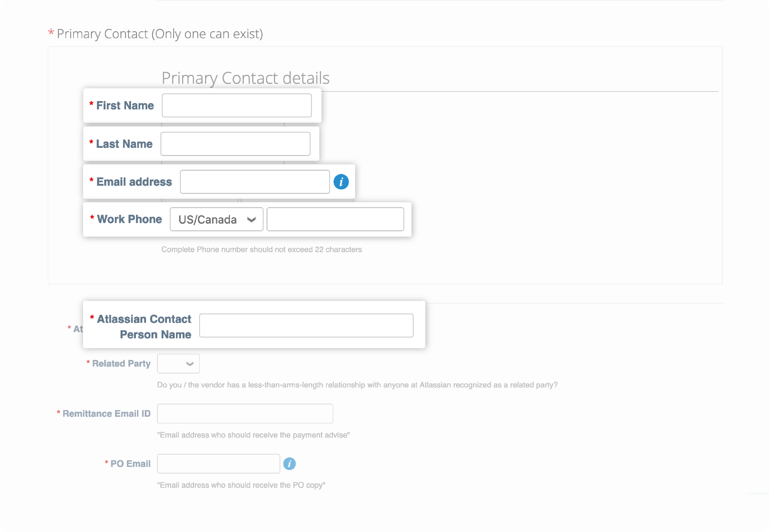Click the info icon next to PO Email

coord(289,464)
